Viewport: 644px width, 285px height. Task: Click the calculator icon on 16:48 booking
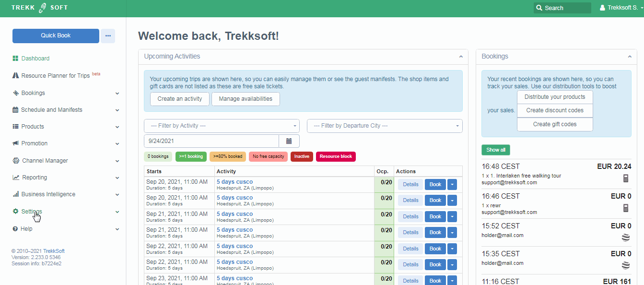625,178
